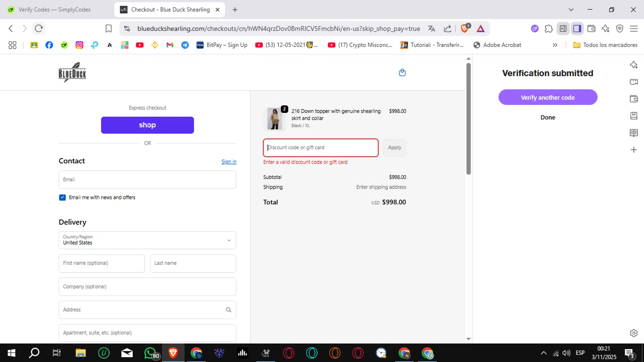The width and height of the screenshot is (644, 362).
Task: Switch to the Verify Codes — SimplyCodes tab
Action: 54,9
